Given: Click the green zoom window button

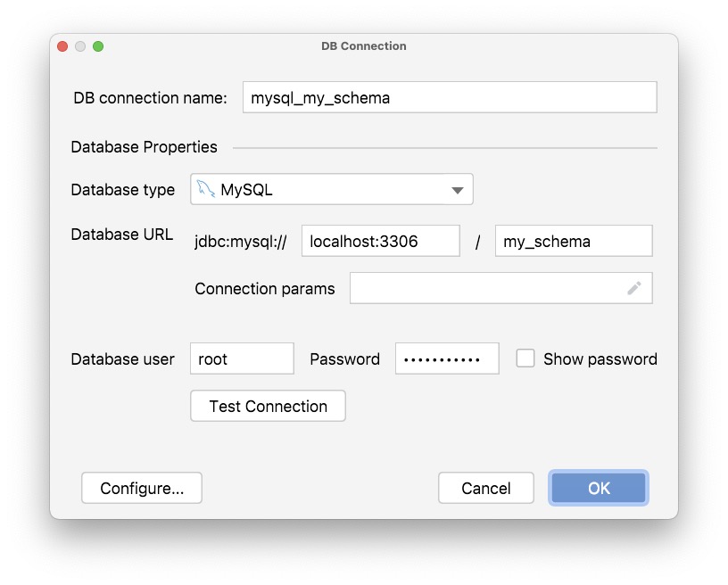Looking at the screenshot, I should [x=98, y=45].
